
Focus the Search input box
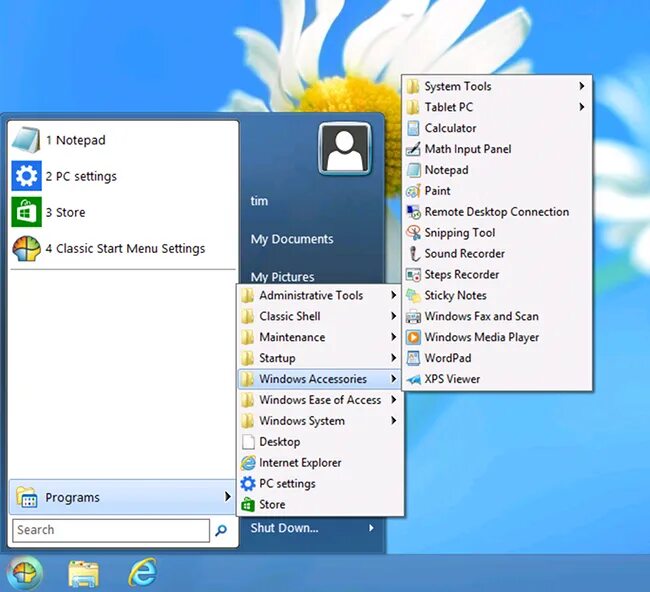111,530
